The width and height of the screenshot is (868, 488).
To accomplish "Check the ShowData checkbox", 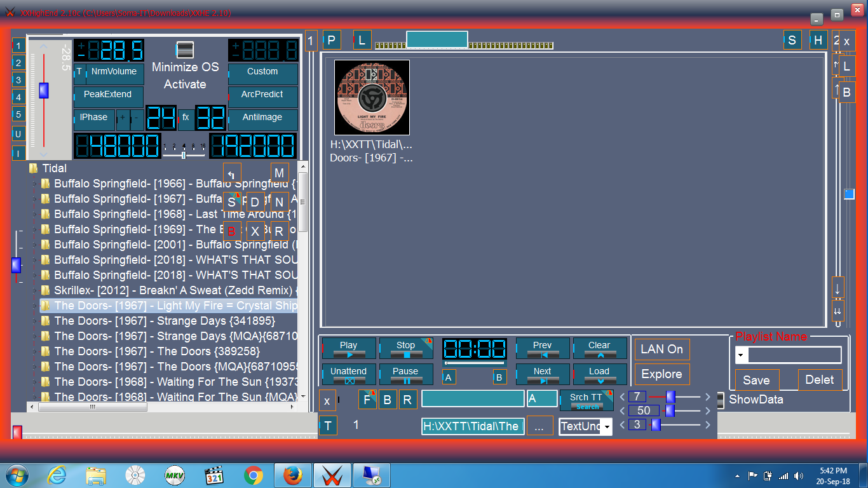I will (x=720, y=400).
